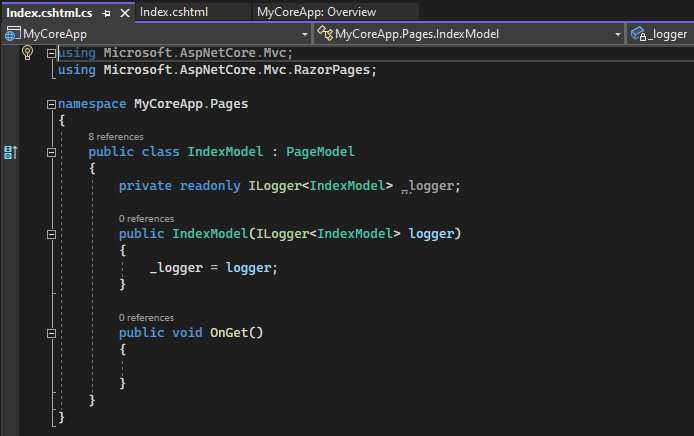This screenshot has width=694, height=436.
Task: Click the IndexModel class name in declaration
Action: [225, 152]
